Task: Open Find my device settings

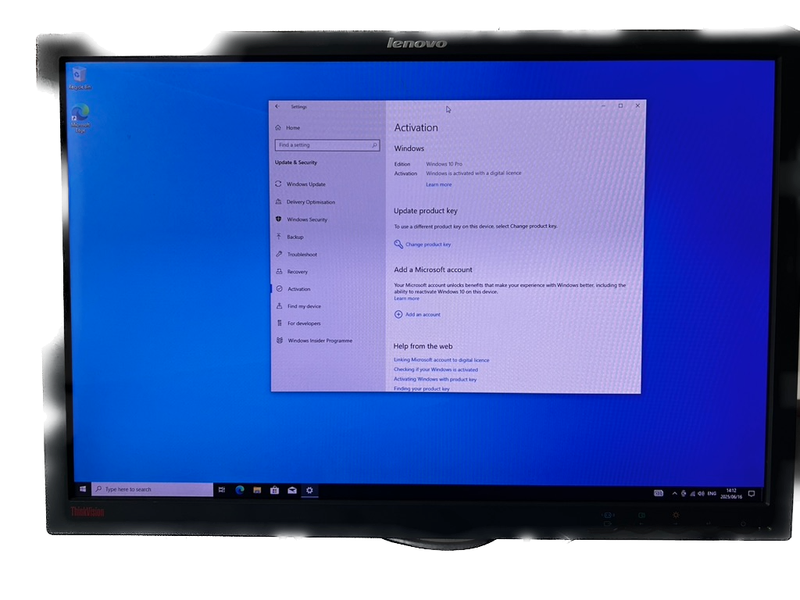Action: click(x=299, y=306)
